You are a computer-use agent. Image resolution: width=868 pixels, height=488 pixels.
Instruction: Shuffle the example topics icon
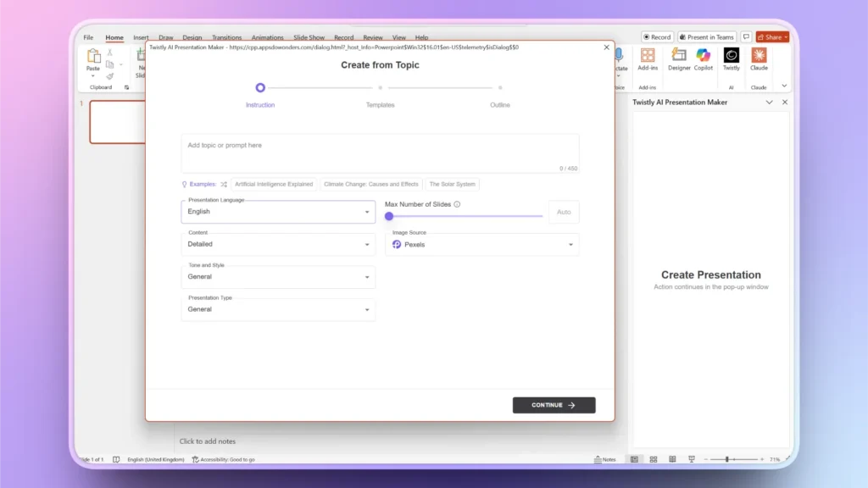[x=224, y=184]
